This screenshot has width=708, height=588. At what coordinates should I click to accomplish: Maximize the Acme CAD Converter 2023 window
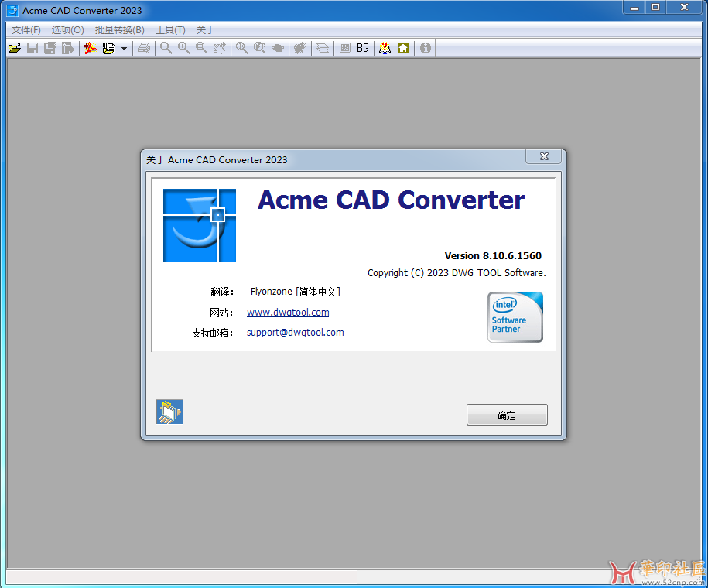tap(655, 7)
